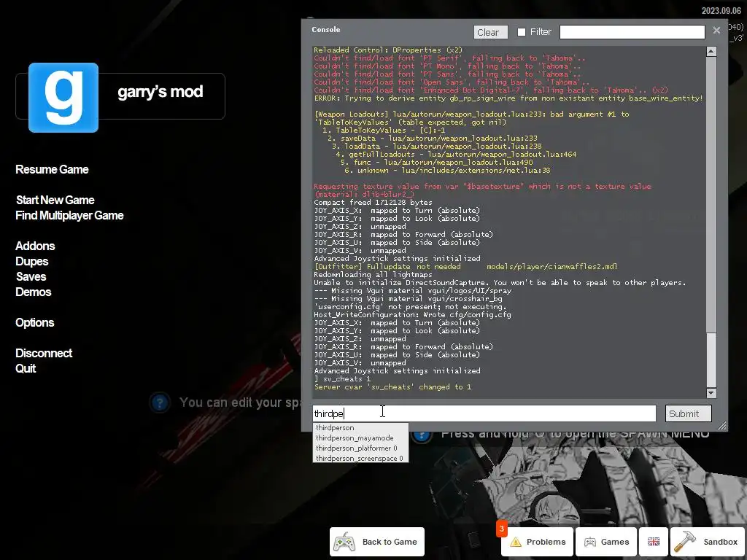Click the Back to Game button
The height and width of the screenshot is (560, 747).
[x=377, y=542]
